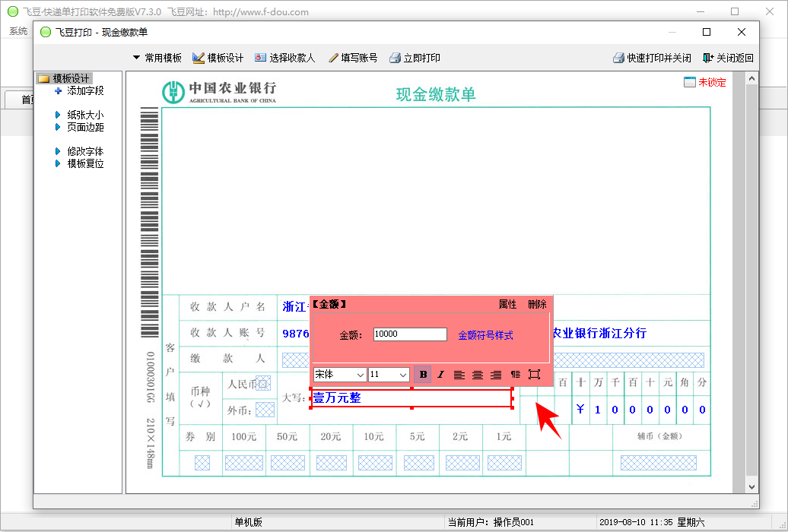Open the 系统 menu in main window
The height and width of the screenshot is (532, 788).
(18, 31)
